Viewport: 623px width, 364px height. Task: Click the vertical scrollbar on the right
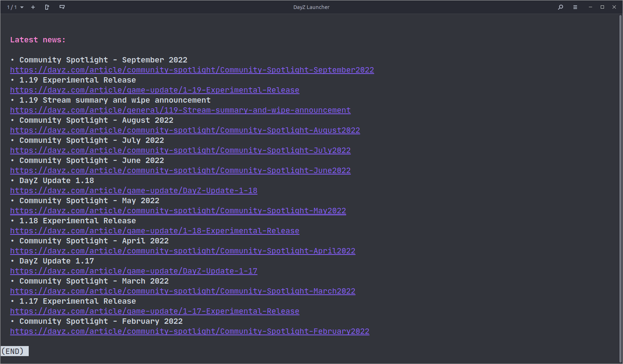click(620, 189)
